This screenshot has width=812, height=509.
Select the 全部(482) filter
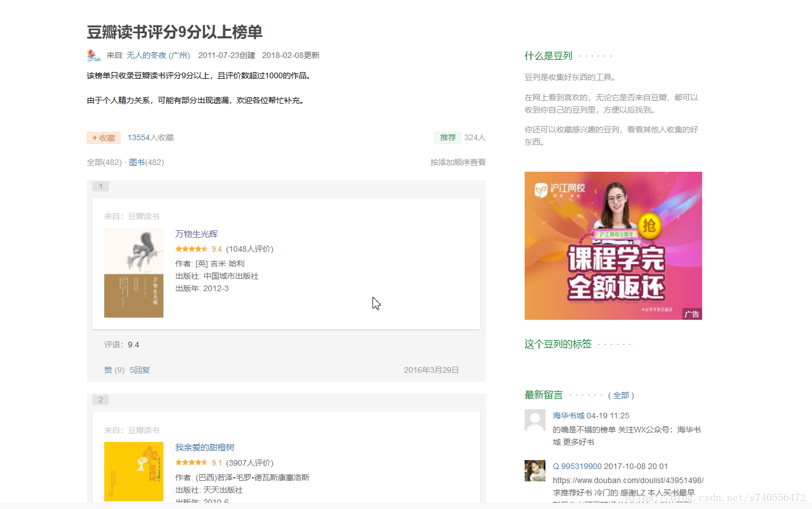point(104,162)
